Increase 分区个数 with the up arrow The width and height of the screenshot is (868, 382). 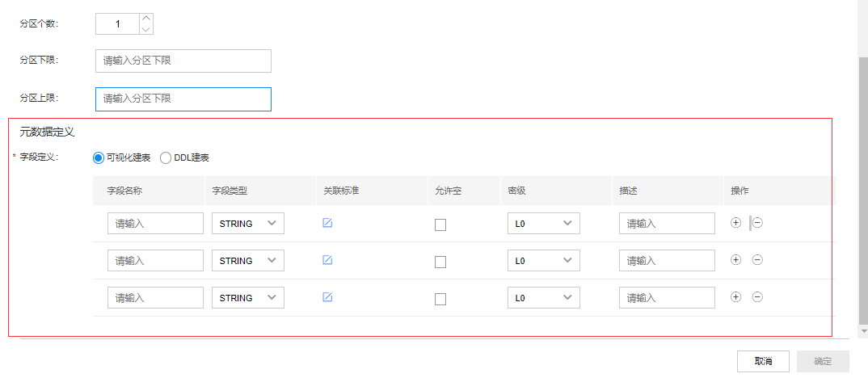click(x=146, y=19)
